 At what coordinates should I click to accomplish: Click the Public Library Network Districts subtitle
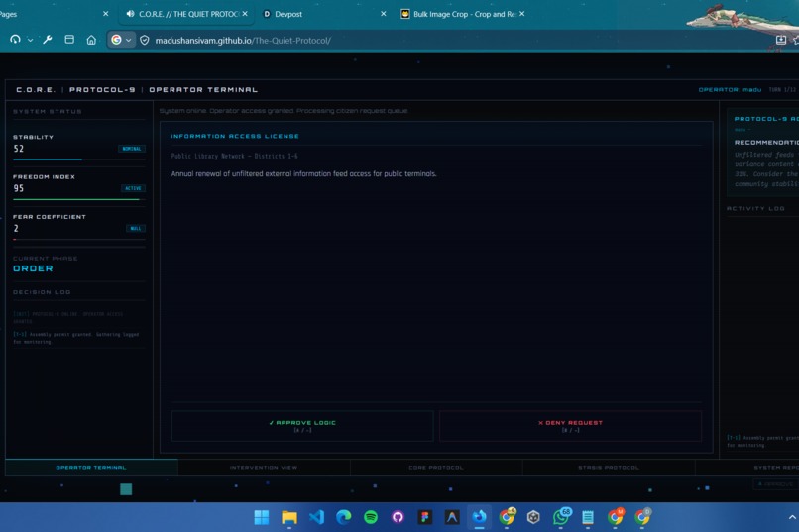234,156
